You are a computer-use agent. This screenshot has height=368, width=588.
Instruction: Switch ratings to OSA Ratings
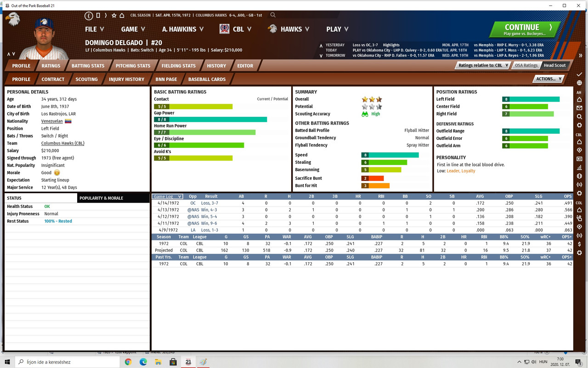click(x=526, y=65)
